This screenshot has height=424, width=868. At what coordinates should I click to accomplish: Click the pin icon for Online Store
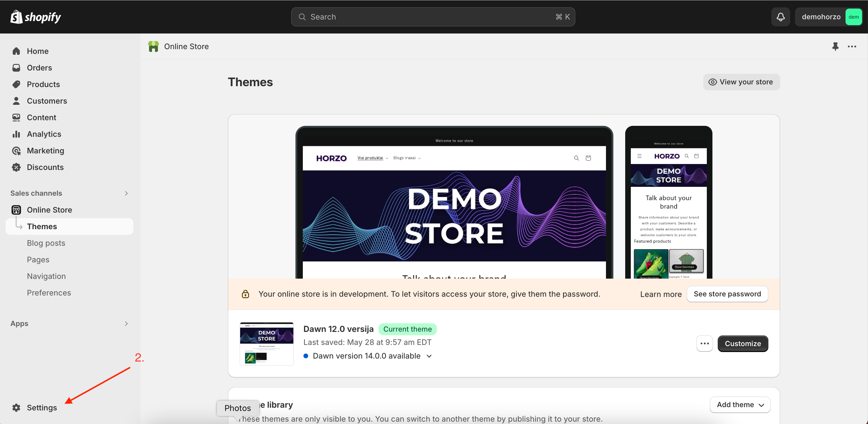(x=835, y=46)
